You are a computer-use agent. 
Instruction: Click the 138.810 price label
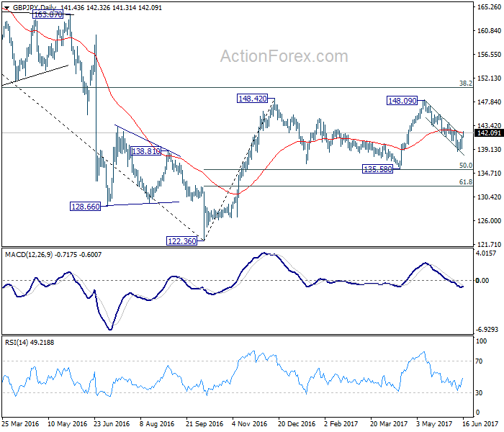(x=146, y=150)
